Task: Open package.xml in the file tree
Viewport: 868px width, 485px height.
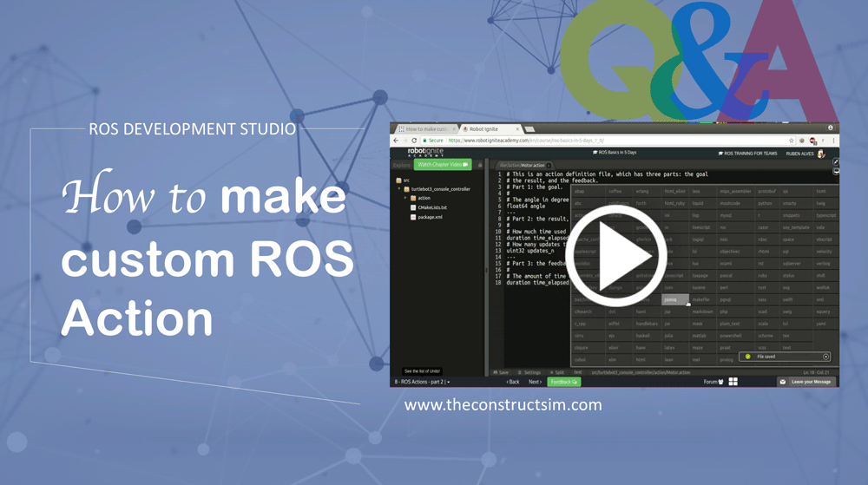Action: (426, 217)
